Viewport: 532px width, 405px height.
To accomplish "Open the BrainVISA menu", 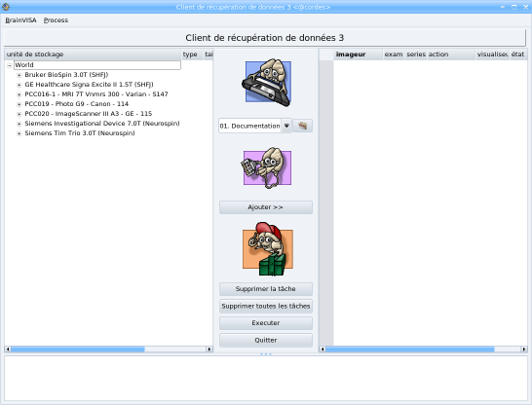I will [x=20, y=20].
